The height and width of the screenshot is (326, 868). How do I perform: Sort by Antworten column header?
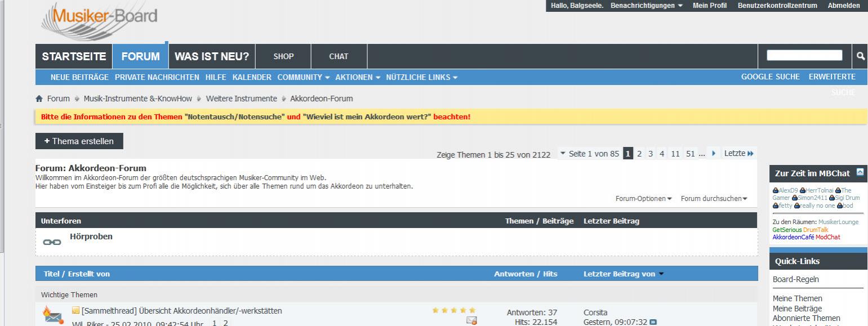[514, 274]
